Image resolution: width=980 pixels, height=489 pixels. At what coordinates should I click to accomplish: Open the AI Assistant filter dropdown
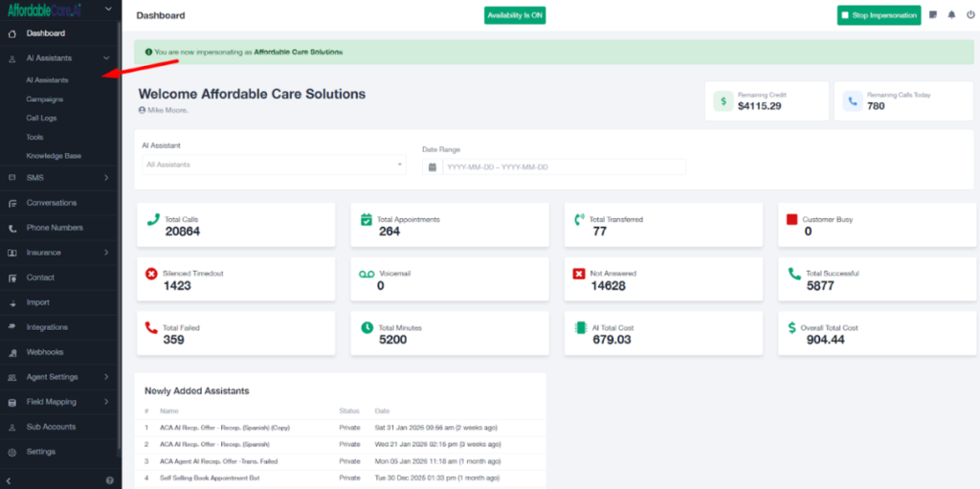[x=273, y=165]
